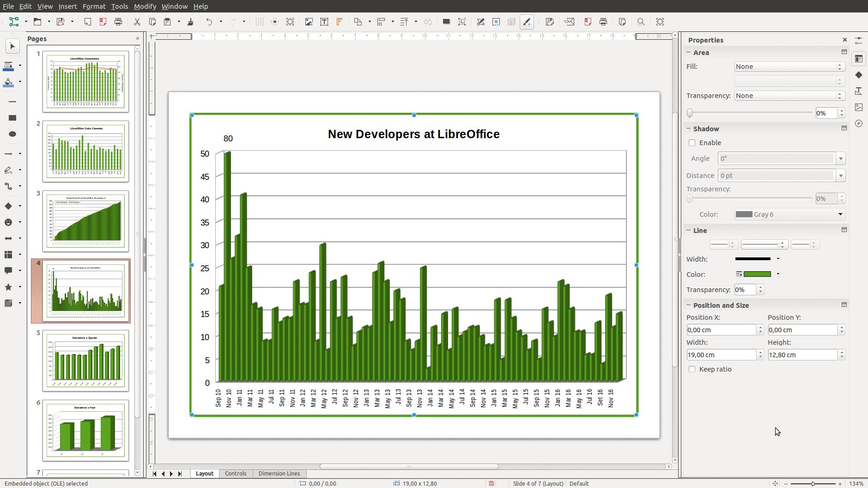This screenshot has height=488, width=868.
Task: Check the Keep ratio checkbox
Action: 692,369
